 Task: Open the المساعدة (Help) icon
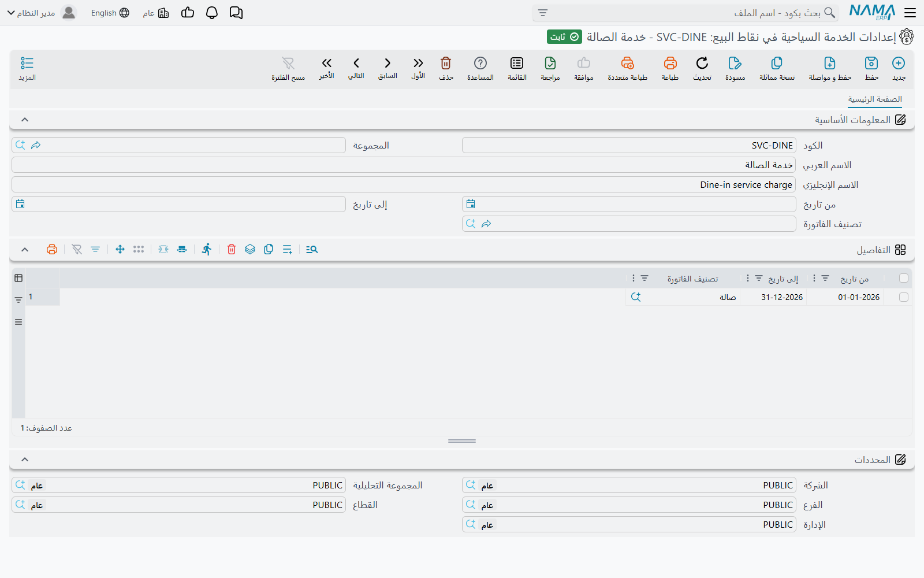pos(480,63)
